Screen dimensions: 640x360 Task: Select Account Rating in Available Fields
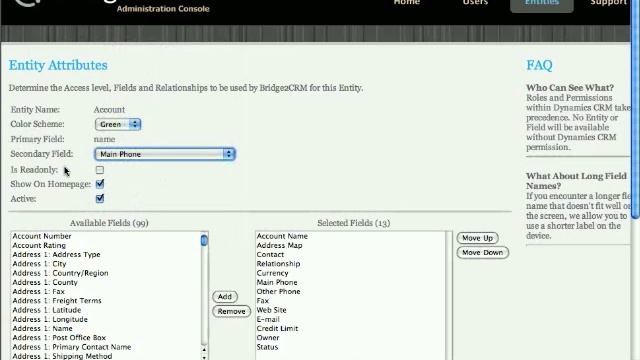pyautogui.click(x=106, y=245)
